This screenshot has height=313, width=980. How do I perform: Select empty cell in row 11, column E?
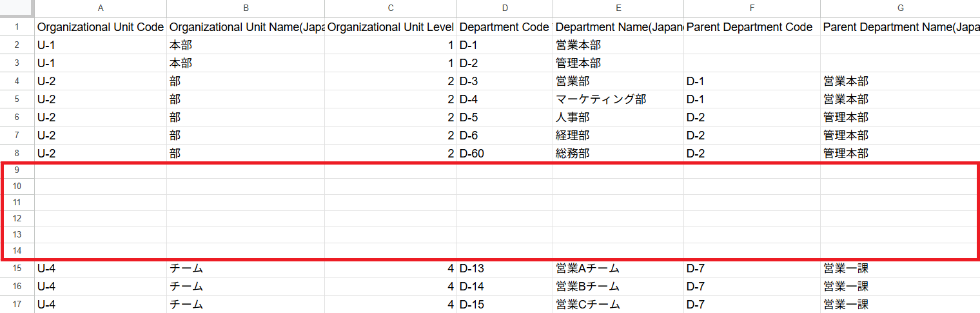point(618,203)
